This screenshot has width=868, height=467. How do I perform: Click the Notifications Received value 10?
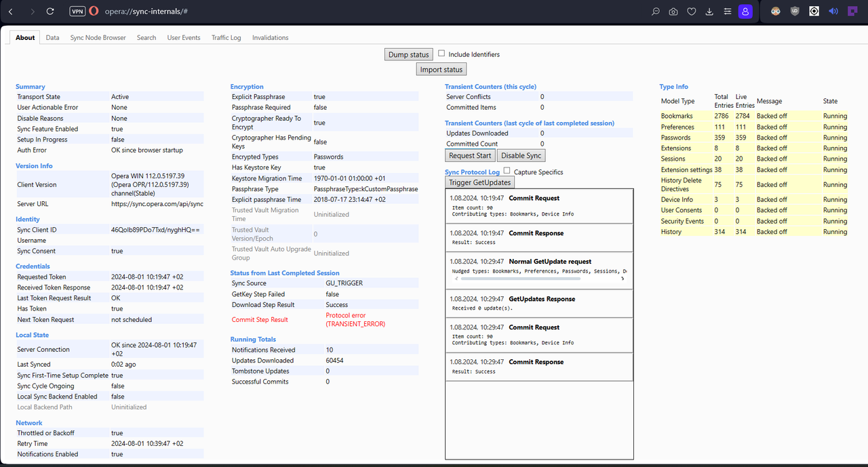330,350
